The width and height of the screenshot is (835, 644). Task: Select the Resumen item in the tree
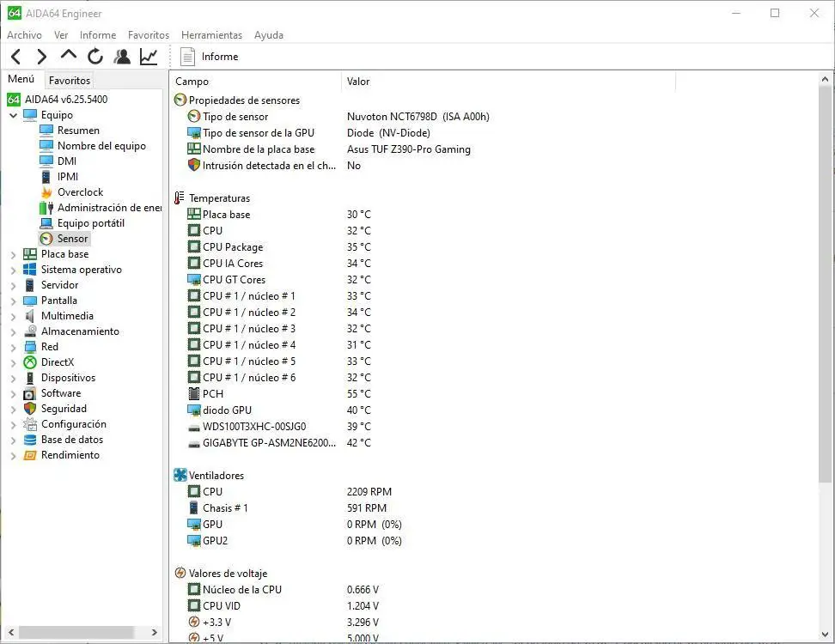coord(78,131)
